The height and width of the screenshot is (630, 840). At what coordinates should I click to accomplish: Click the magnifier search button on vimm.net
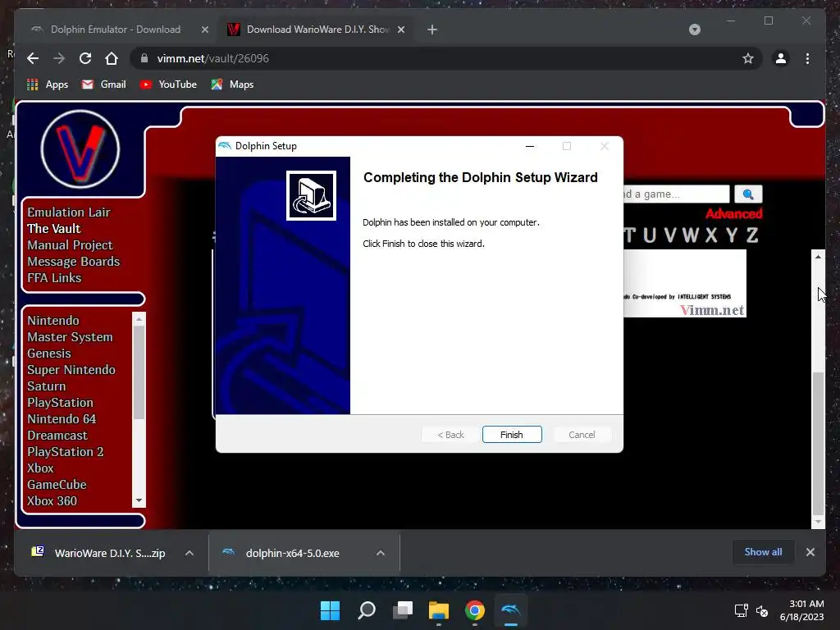pos(748,194)
